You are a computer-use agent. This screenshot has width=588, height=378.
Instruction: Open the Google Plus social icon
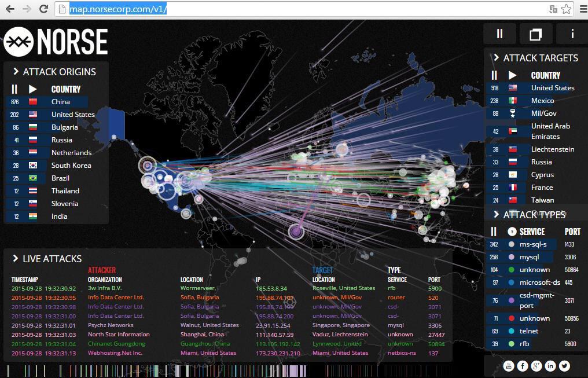(x=536, y=366)
